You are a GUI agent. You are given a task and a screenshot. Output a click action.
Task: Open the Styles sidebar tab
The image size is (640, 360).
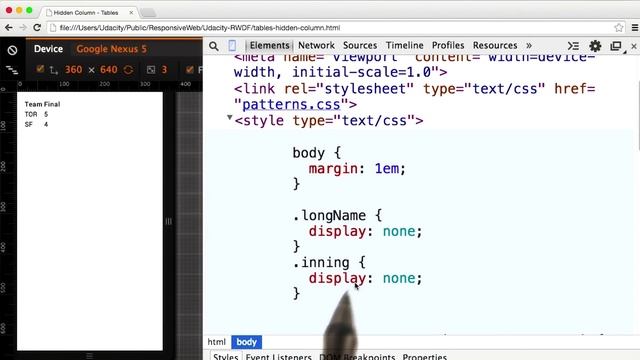tap(225, 356)
